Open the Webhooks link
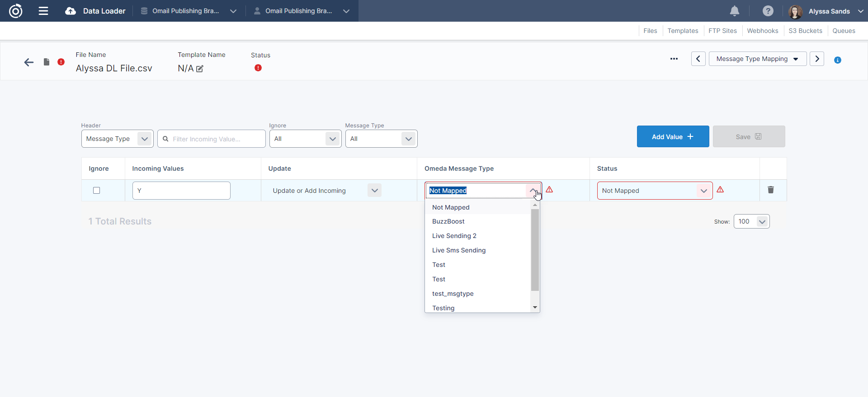The width and height of the screenshot is (868, 397). point(762,31)
